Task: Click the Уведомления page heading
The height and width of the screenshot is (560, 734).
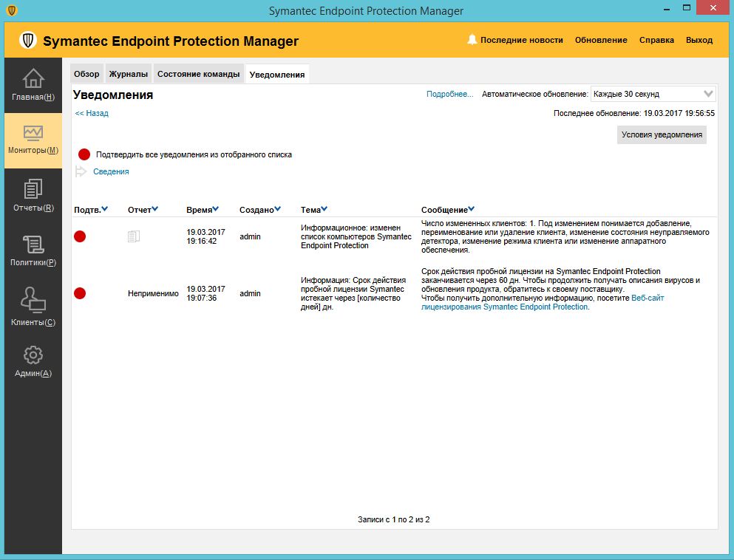Action: [113, 95]
